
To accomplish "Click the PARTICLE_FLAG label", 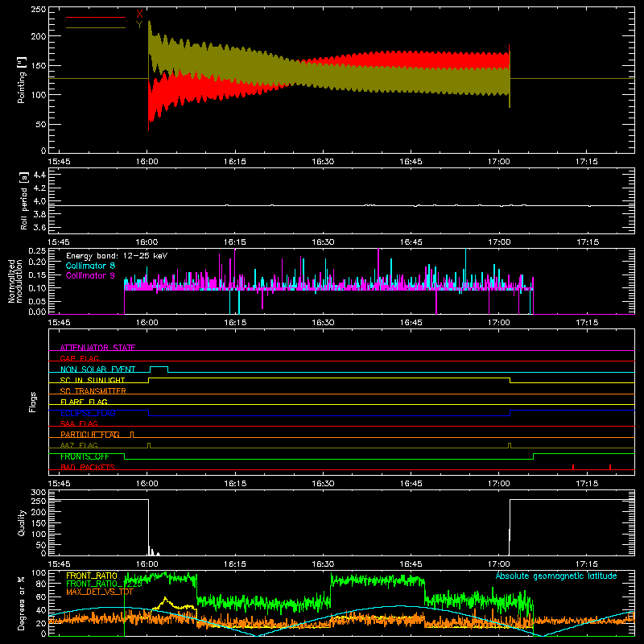I will tap(90, 434).
